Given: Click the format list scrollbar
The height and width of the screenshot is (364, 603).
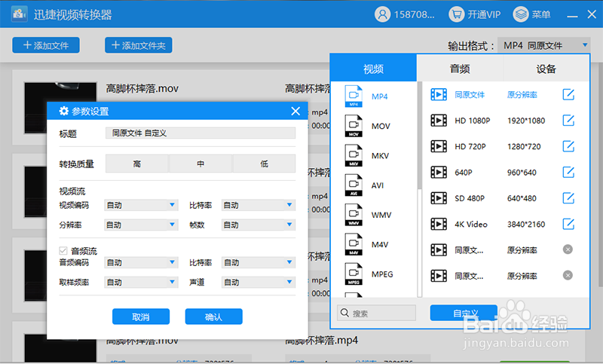Looking at the screenshot, I should click(x=420, y=135).
